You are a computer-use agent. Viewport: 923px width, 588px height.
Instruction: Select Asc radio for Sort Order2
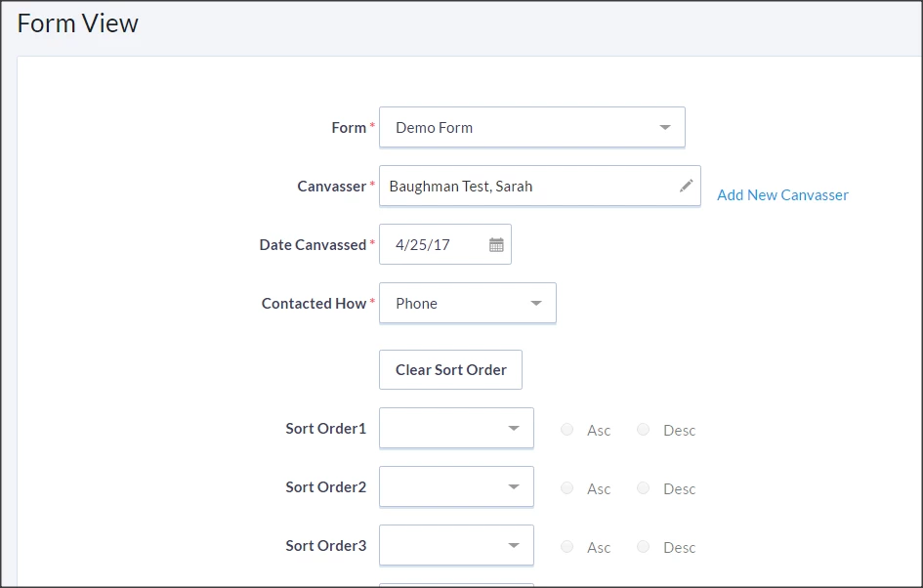coord(566,488)
